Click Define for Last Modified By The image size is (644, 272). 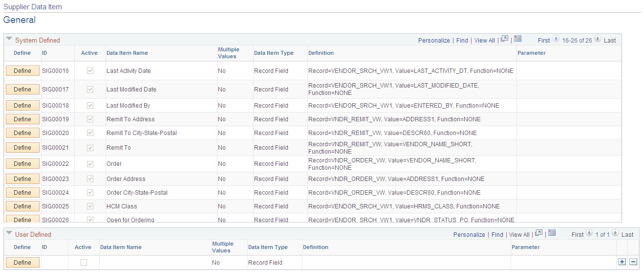(x=22, y=105)
